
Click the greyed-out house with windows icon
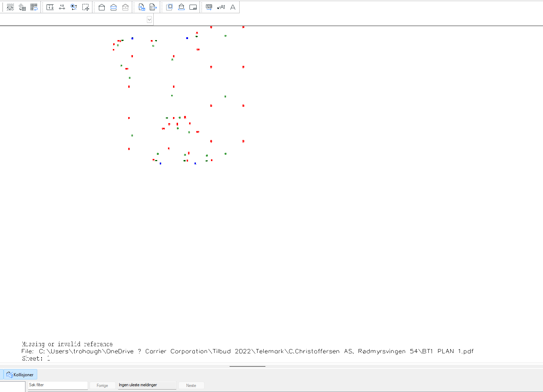point(125,7)
